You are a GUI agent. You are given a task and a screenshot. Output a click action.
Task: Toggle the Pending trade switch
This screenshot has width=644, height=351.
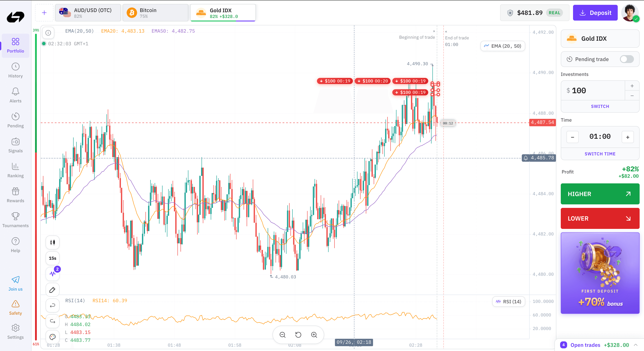pyautogui.click(x=627, y=59)
